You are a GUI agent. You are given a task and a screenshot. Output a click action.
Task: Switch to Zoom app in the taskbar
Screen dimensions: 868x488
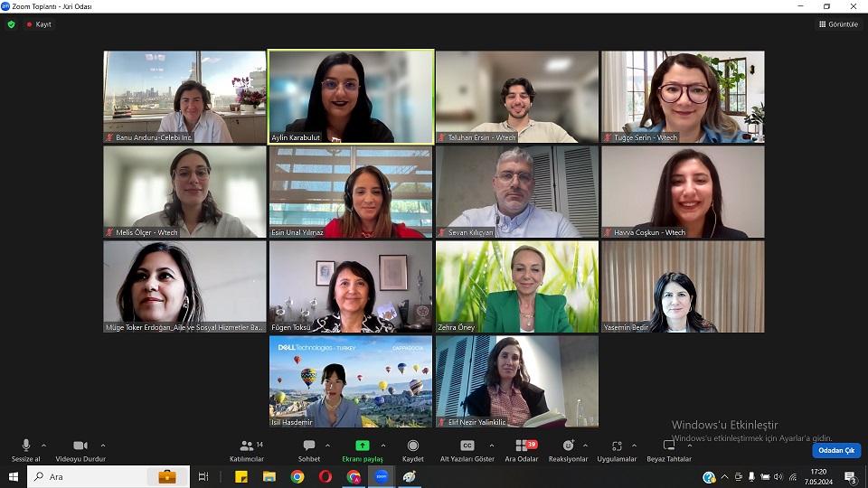(x=382, y=476)
